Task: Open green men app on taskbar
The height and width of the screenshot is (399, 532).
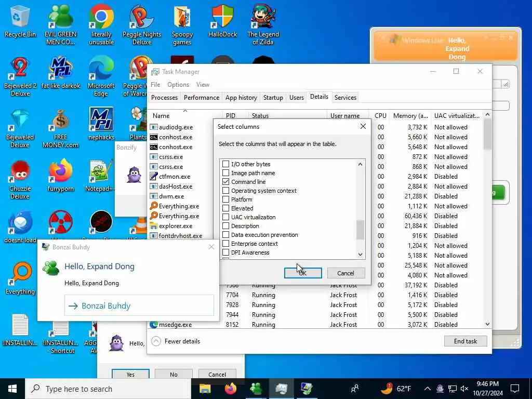Action: click(x=256, y=389)
